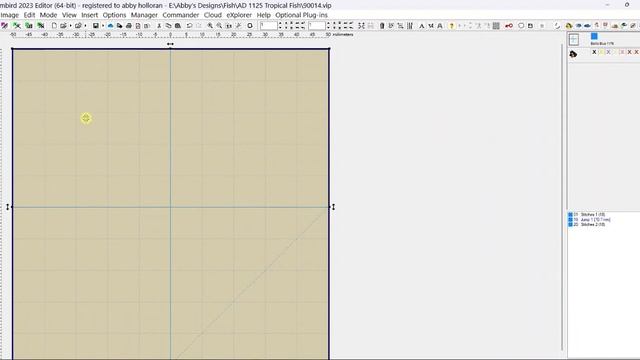
Task: Click the cloud icon in right panel
Action: point(573,53)
